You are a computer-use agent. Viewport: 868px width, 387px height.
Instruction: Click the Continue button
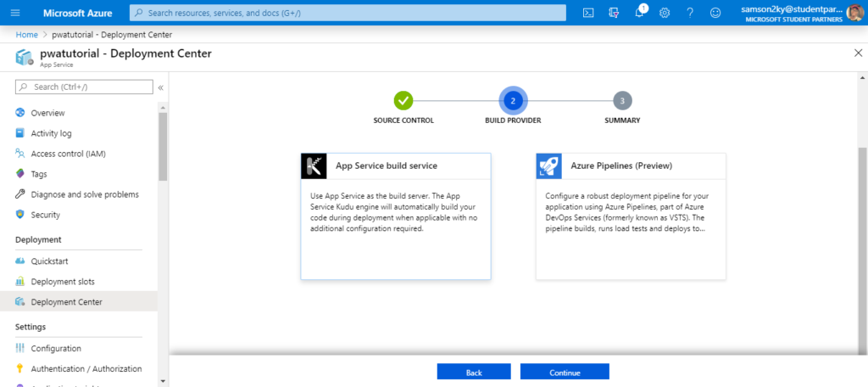click(x=565, y=372)
